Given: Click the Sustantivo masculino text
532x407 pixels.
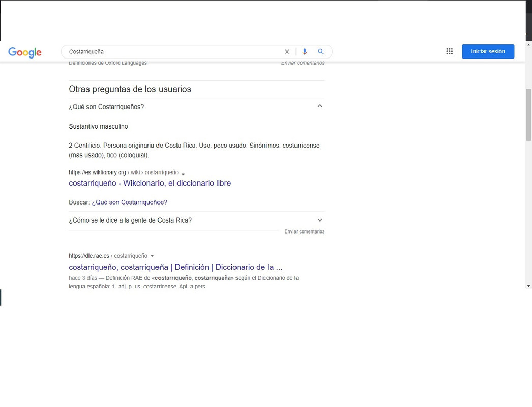Looking at the screenshot, I should pyautogui.click(x=98, y=126).
